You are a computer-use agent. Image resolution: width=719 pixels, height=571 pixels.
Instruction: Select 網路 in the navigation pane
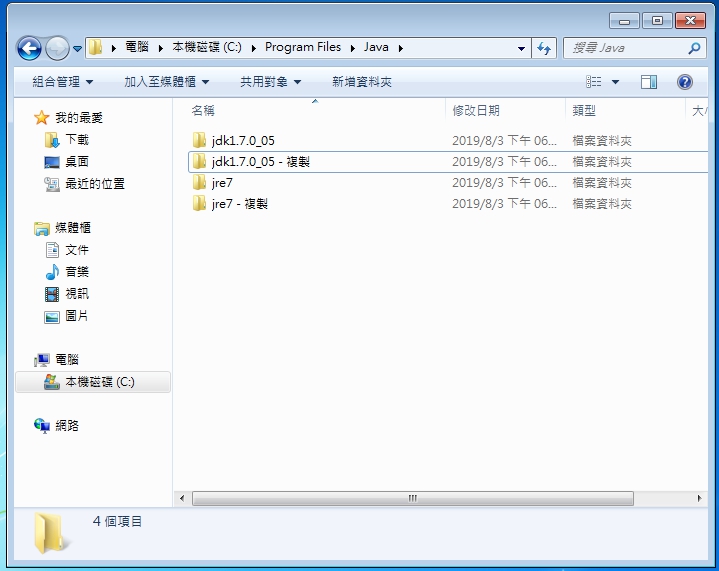click(x=67, y=426)
